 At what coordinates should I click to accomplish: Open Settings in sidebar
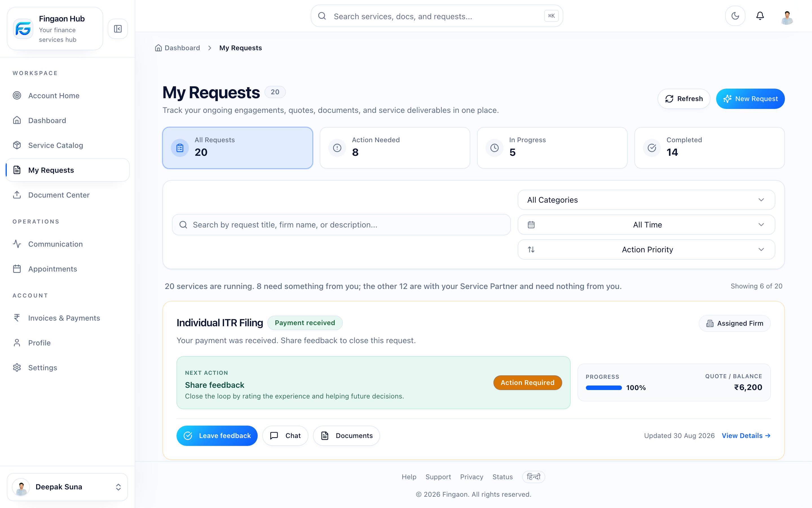tap(67, 367)
